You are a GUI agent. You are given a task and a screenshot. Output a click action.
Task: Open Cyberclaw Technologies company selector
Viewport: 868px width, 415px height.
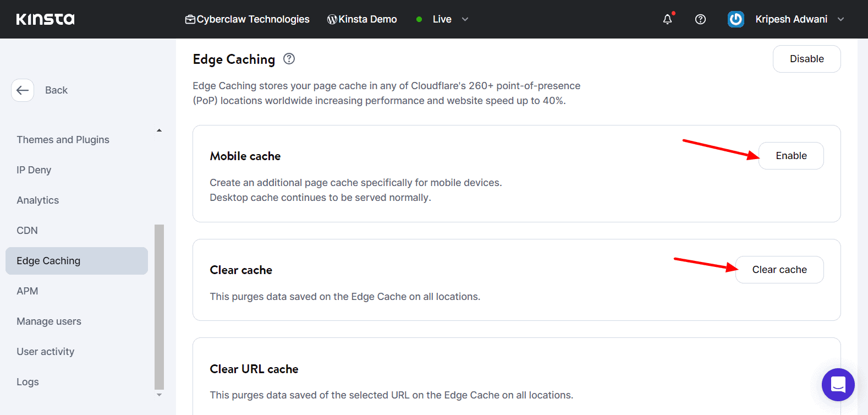tap(248, 19)
